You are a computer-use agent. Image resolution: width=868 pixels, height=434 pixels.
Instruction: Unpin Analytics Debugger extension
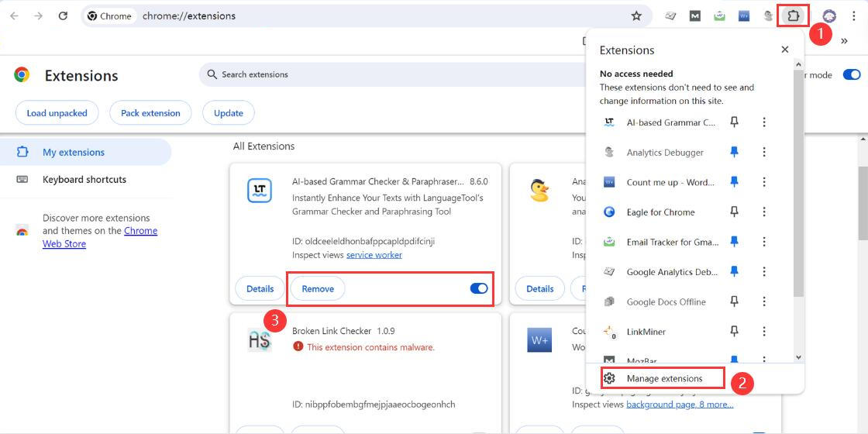click(734, 152)
